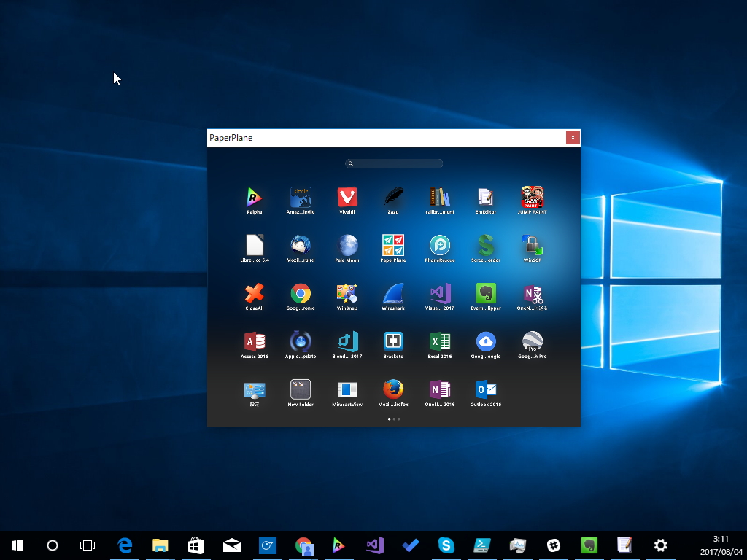Launch the Ralpha app icon

tap(255, 197)
